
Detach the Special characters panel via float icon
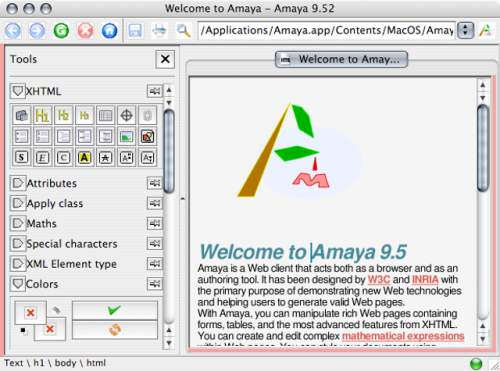[x=155, y=243]
